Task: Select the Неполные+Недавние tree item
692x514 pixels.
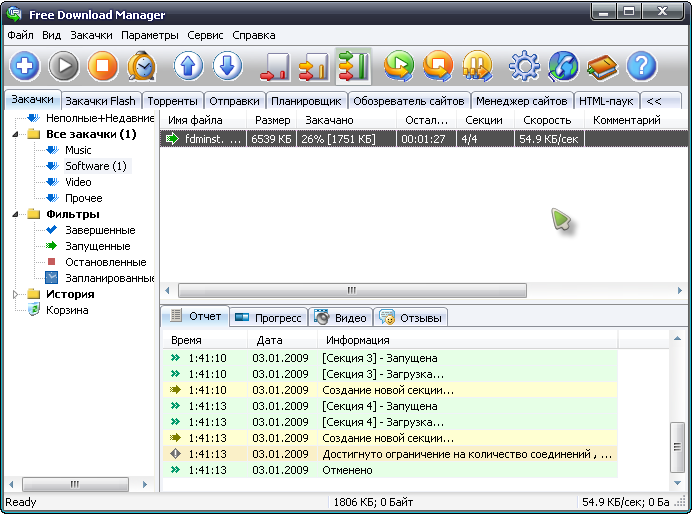Action: pyautogui.click(x=100, y=118)
